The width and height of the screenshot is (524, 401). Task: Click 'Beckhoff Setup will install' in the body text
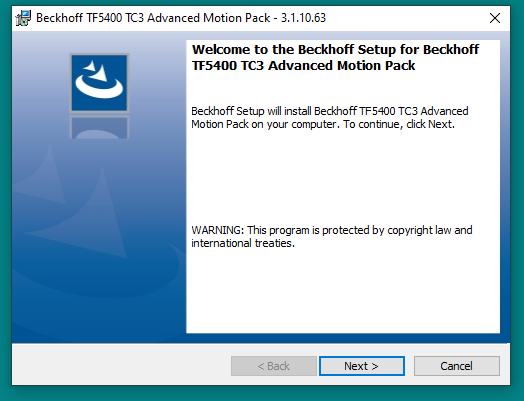pyautogui.click(x=251, y=111)
